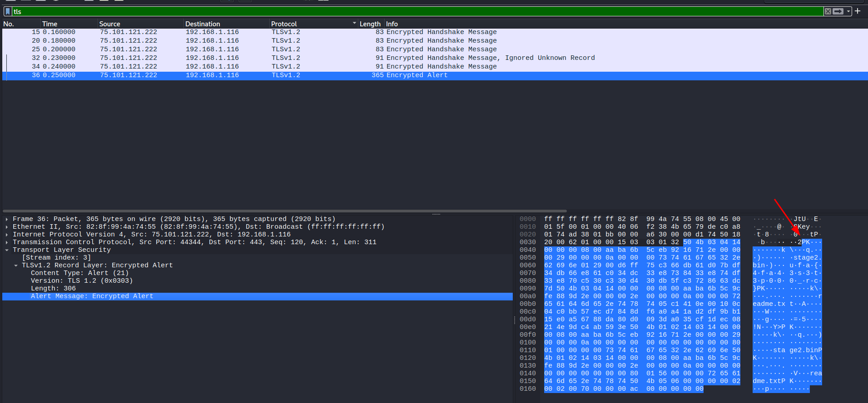868x403 pixels.
Task: Expand the Internet Protocol Version 4 node
Action: [7, 235]
